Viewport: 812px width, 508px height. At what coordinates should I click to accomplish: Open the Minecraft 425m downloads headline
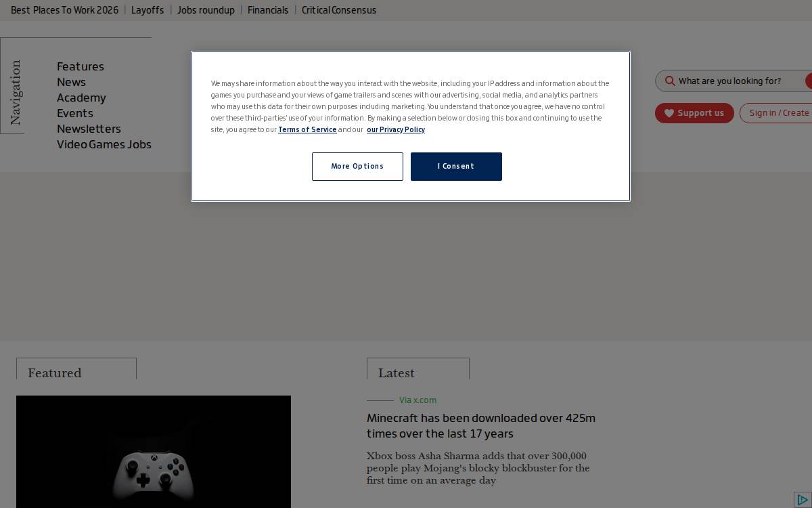tap(481, 426)
